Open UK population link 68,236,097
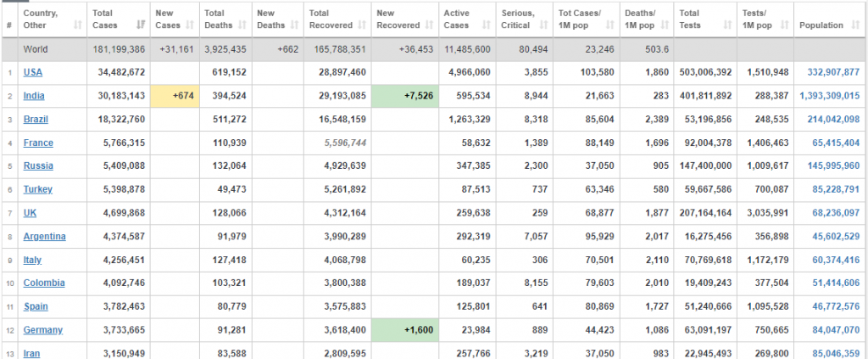868x359 pixels. point(837,213)
